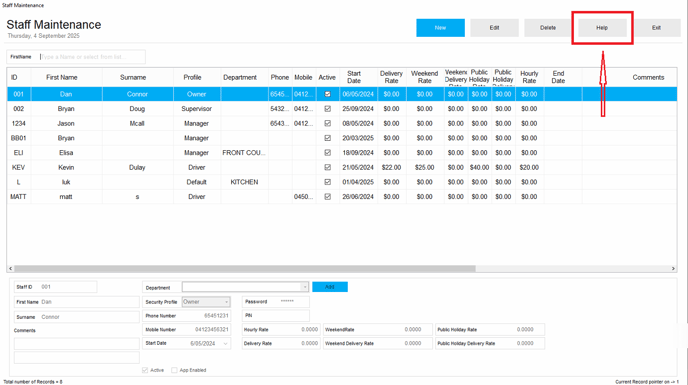Sort by the Department column header
The height and width of the screenshot is (385, 688).
click(244, 77)
